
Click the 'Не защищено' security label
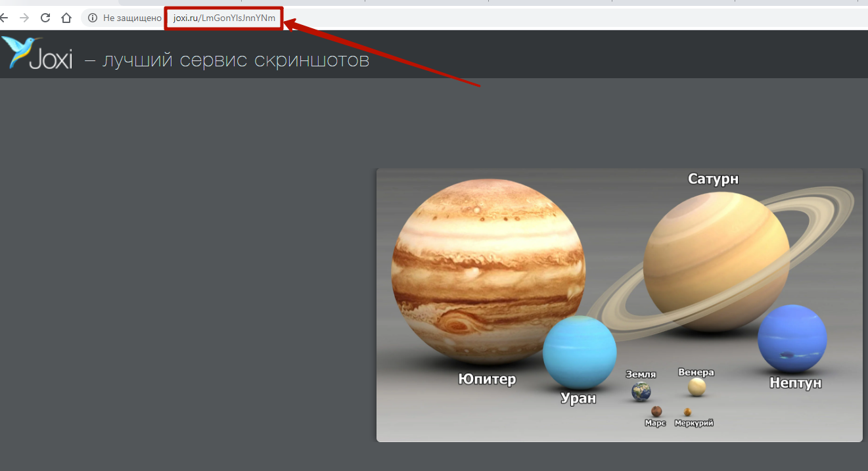click(x=132, y=18)
